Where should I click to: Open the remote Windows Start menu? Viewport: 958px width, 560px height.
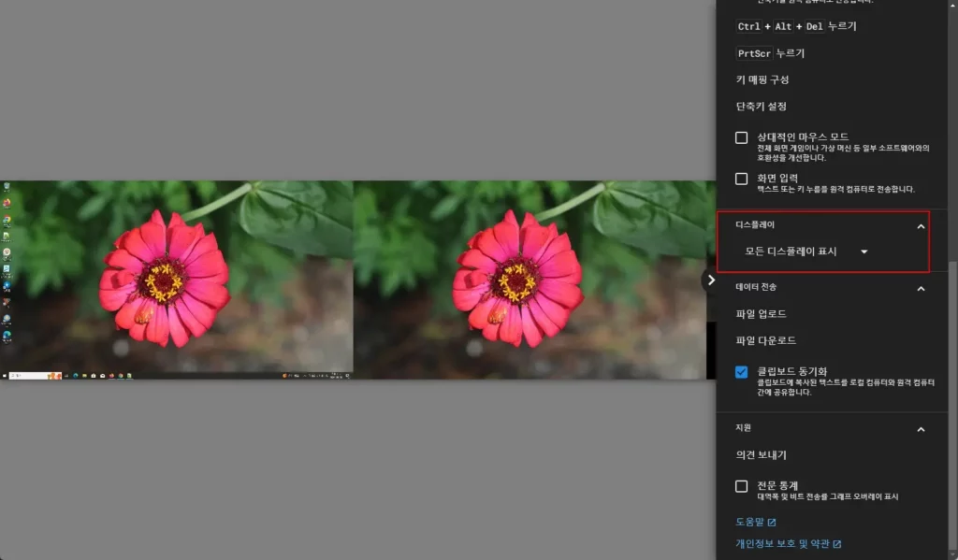[x=5, y=376]
